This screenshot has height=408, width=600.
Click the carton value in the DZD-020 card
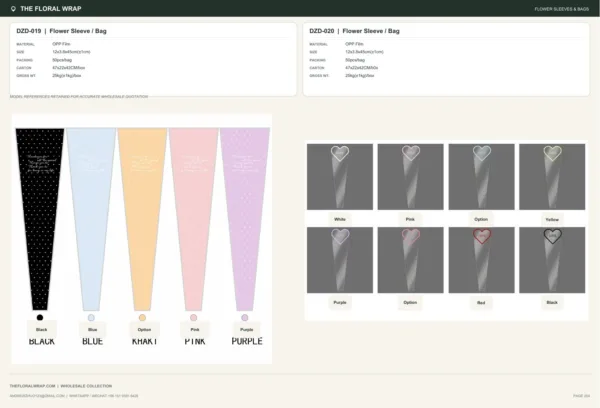pyautogui.click(x=362, y=68)
